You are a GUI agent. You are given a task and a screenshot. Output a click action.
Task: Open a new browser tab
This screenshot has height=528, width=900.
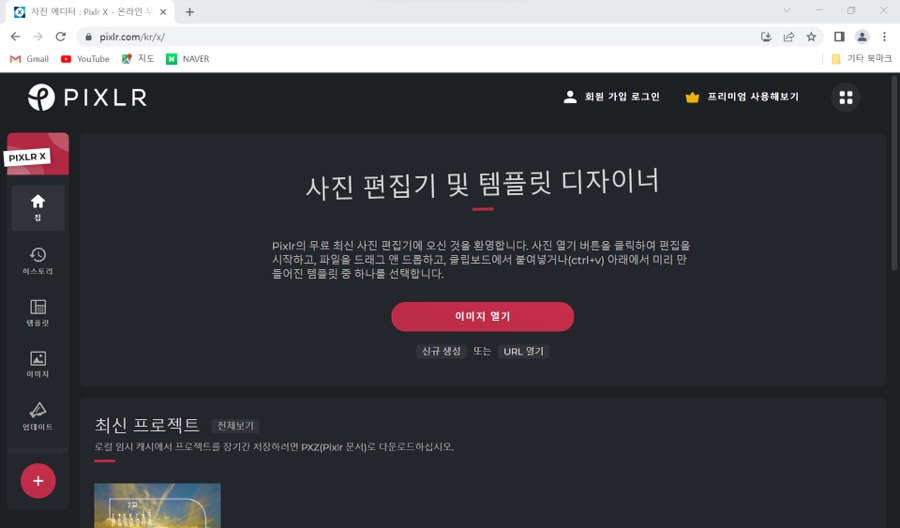[x=189, y=12]
